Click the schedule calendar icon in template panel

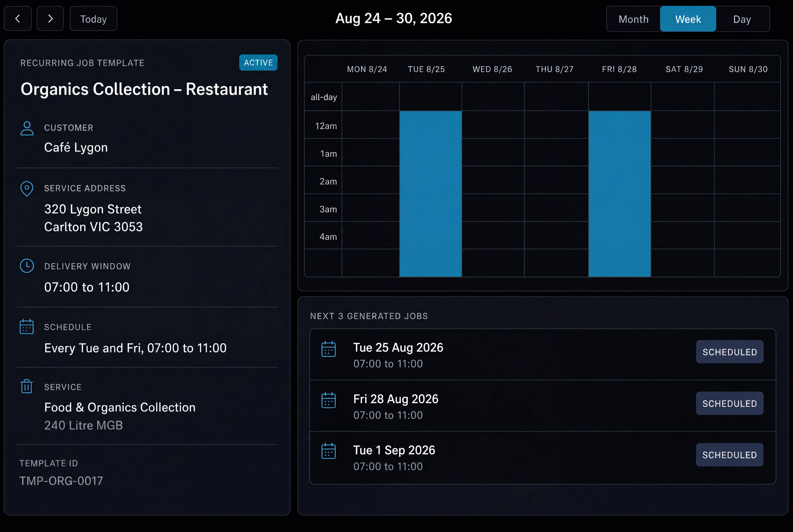coord(26,326)
